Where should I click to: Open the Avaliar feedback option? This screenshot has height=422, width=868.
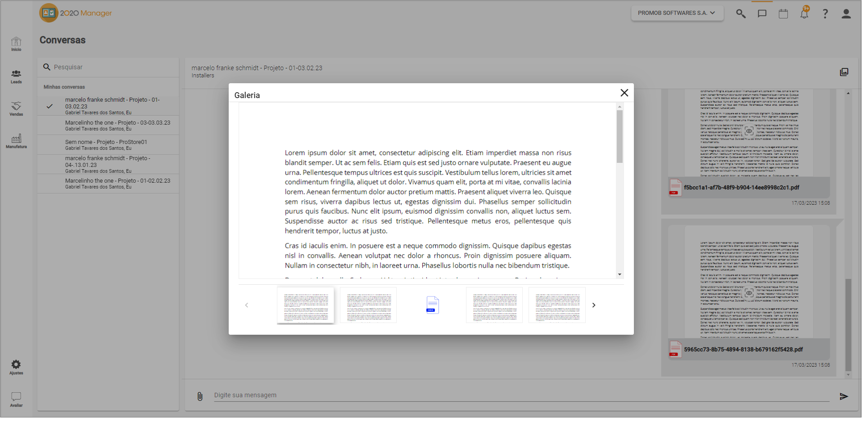click(16, 400)
